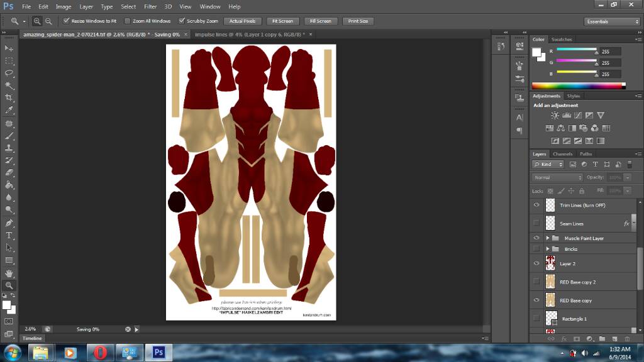Open the Filter menu
Screen dimensions: 644x362
coord(150,6)
